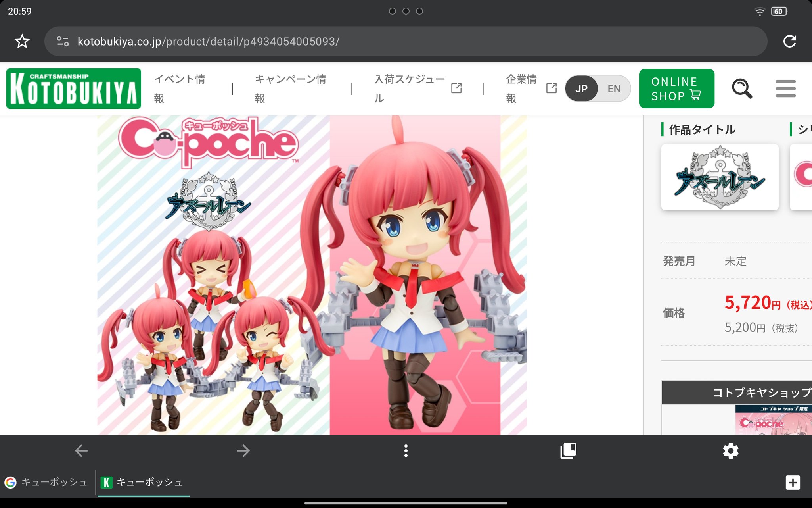Open site settings icon in address bar
Viewport: 812px width, 508px height.
63,41
